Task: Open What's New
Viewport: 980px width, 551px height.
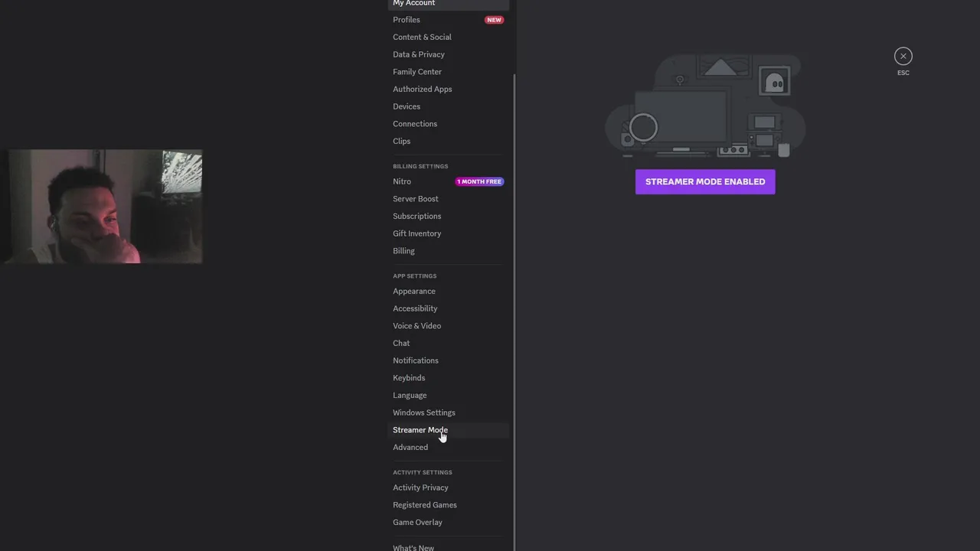Action: (448, 546)
